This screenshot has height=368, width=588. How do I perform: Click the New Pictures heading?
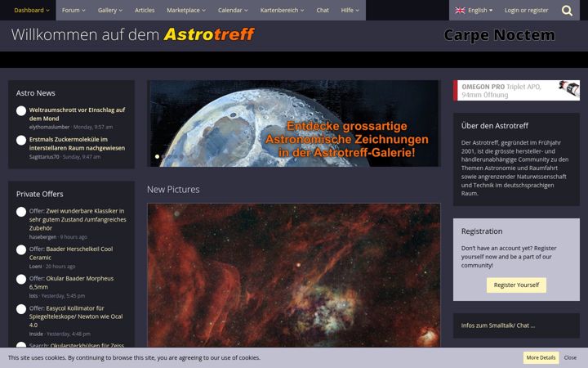pos(173,190)
